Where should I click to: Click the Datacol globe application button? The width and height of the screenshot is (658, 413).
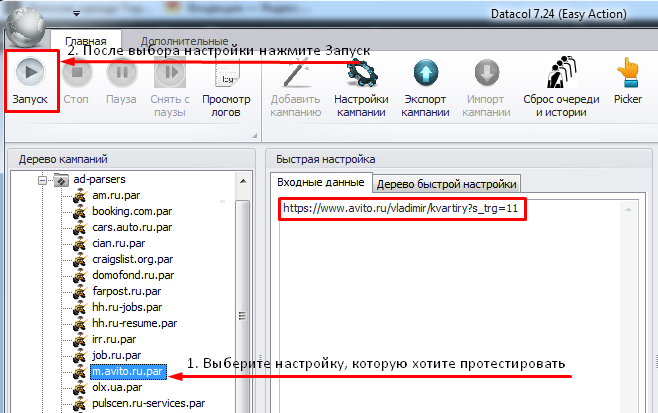pyautogui.click(x=26, y=26)
